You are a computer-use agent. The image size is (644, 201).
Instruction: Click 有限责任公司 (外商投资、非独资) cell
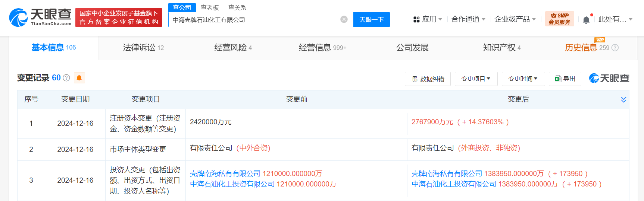466,148
